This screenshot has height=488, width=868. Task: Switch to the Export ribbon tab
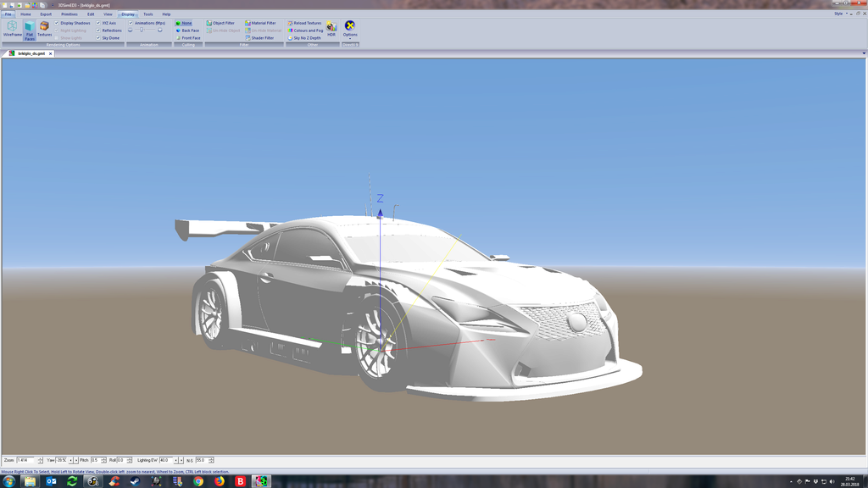pos(46,14)
